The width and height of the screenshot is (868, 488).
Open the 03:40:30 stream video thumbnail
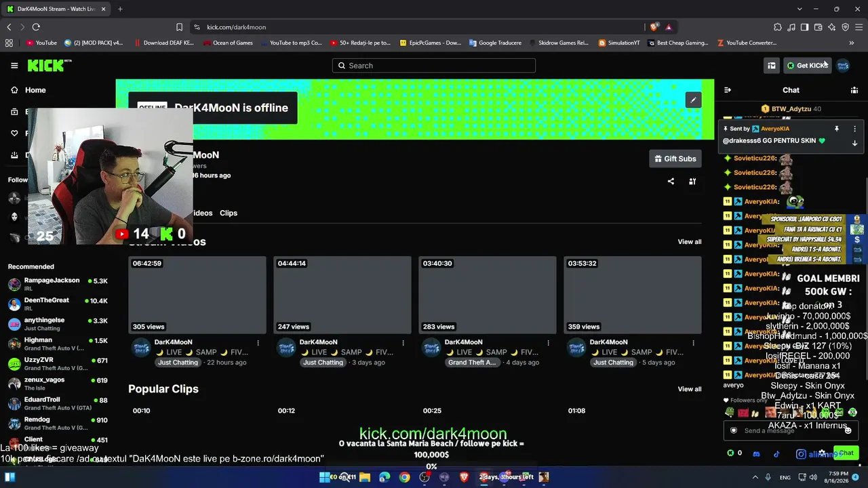(488, 295)
